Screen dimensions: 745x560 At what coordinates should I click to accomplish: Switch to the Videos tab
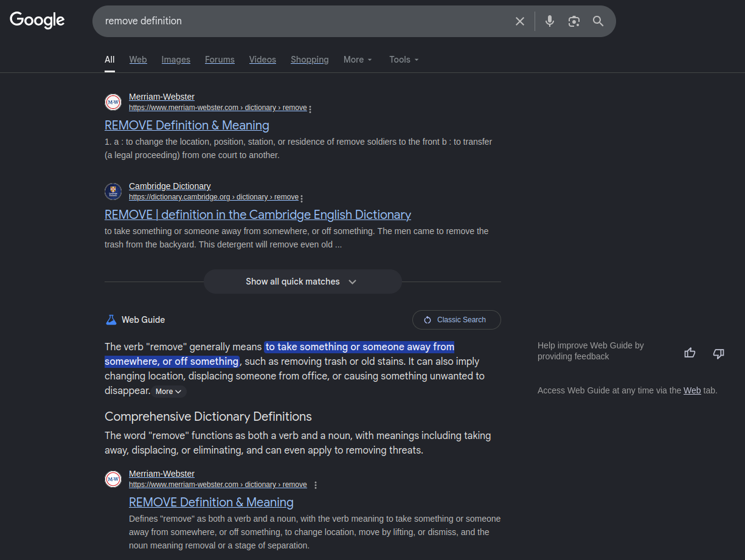(263, 60)
